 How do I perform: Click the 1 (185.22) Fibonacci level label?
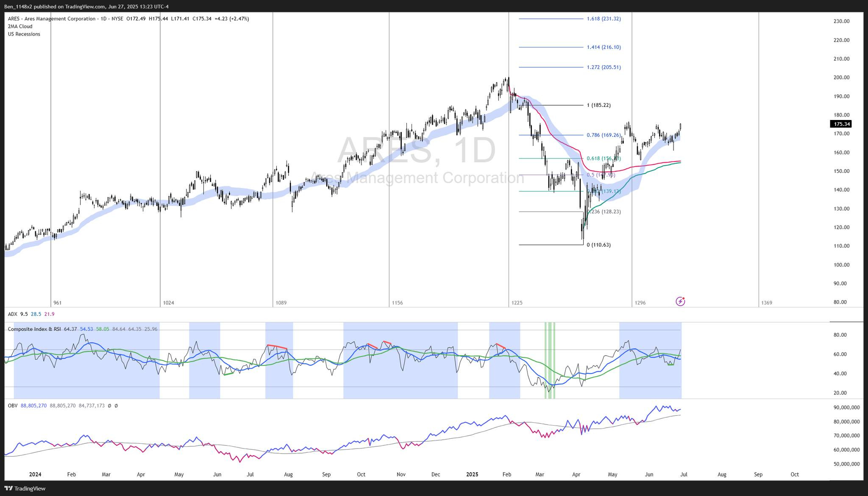click(598, 105)
